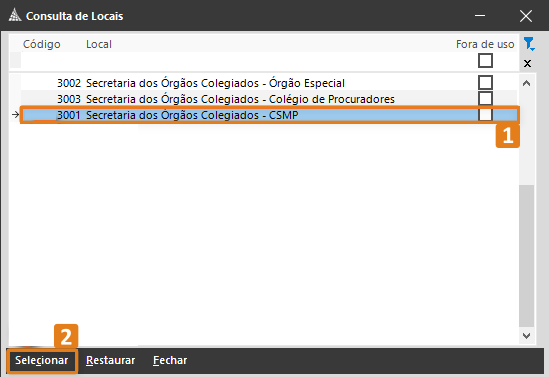Image resolution: width=549 pixels, height=377 pixels.
Task: Check Fora de uso for row 3001 CSMP
Action: (x=485, y=114)
